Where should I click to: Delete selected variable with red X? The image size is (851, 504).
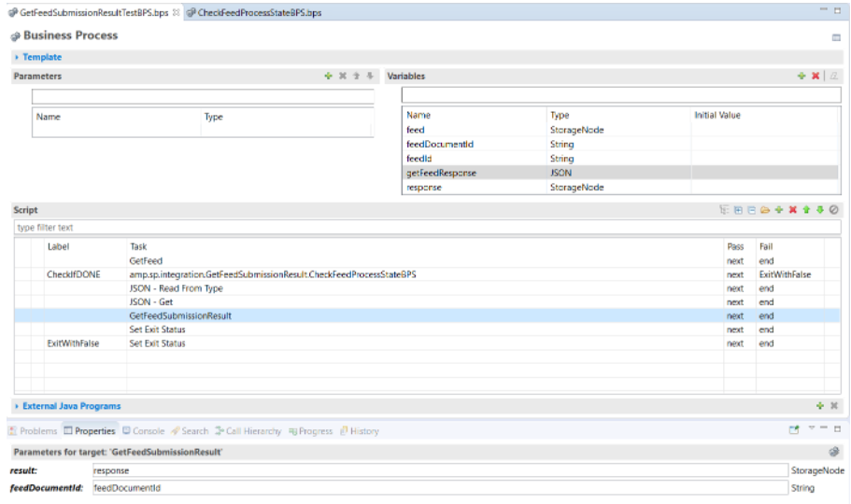tap(816, 76)
